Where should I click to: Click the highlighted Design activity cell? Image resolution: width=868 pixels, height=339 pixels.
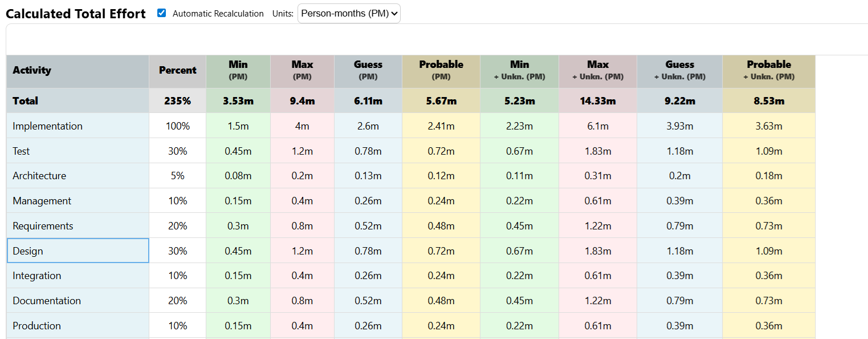[x=78, y=251]
